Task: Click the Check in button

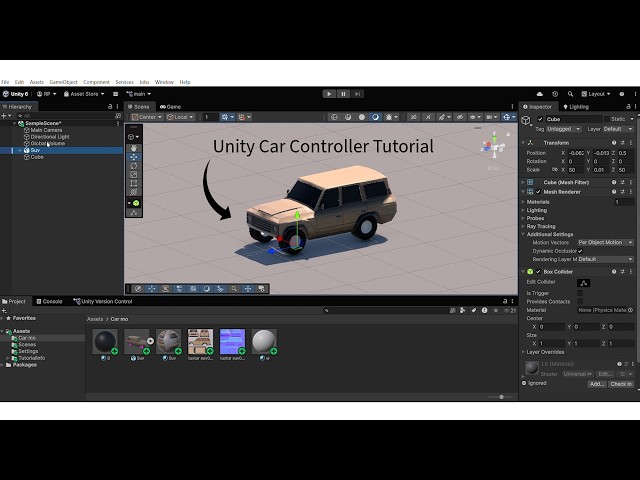Action: tap(621, 384)
